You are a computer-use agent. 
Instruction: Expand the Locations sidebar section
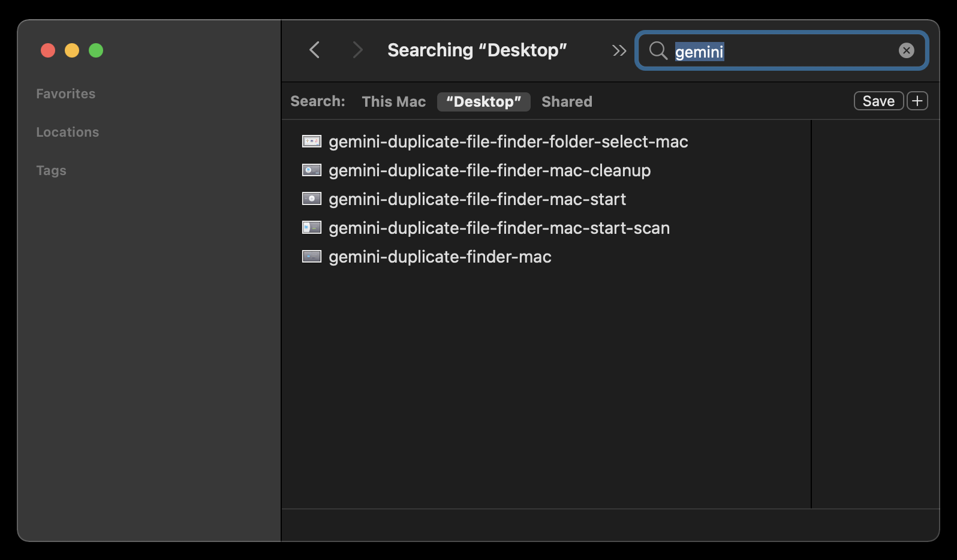pos(68,132)
